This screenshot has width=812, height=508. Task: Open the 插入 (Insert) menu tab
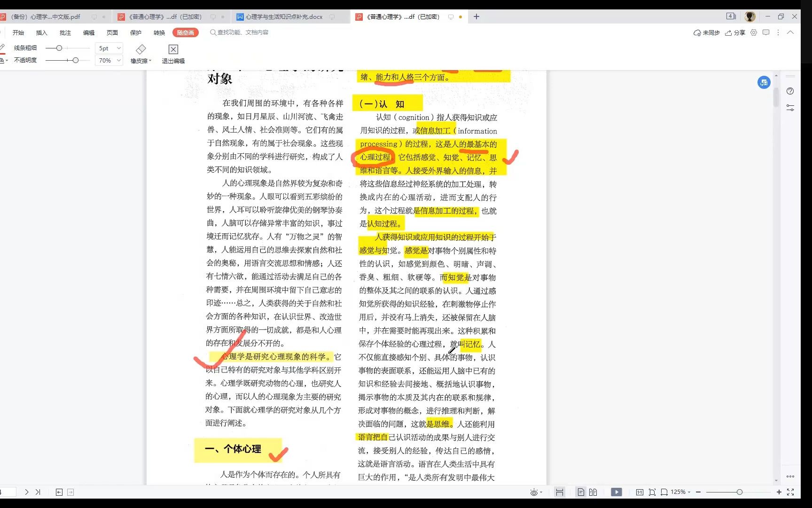pyautogui.click(x=42, y=32)
